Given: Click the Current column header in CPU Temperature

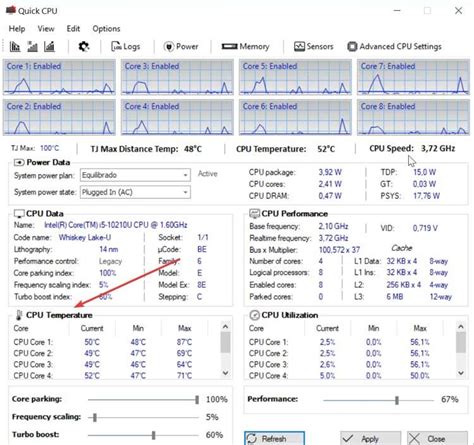Looking at the screenshot, I should pos(92,328).
